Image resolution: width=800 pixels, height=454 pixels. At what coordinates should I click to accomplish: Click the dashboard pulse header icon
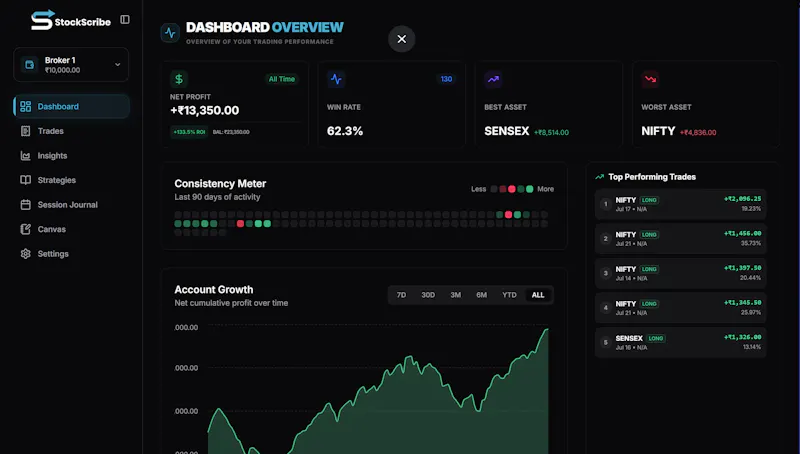tap(170, 33)
